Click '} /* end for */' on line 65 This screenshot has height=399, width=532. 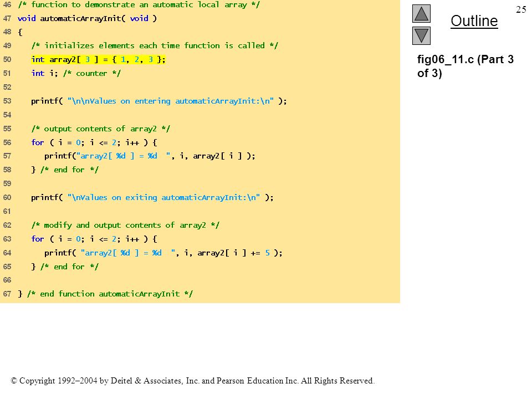(x=65, y=267)
